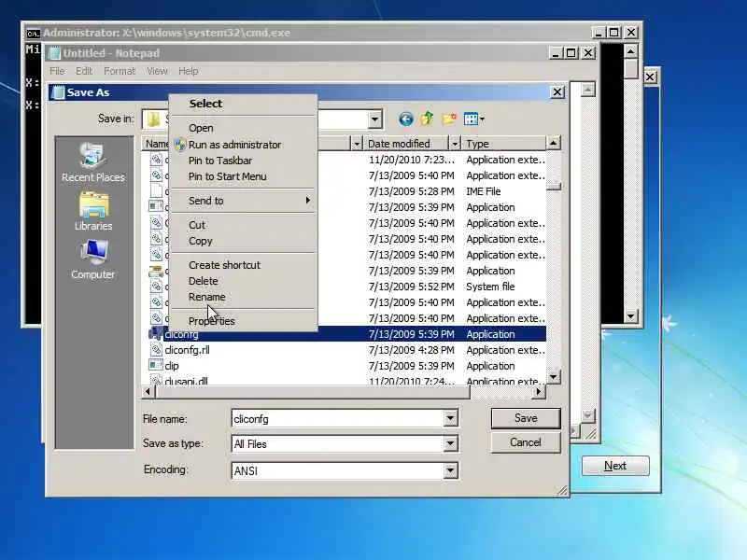747x560 pixels.
Task: Maximize the Notepad window
Action: tap(571, 53)
